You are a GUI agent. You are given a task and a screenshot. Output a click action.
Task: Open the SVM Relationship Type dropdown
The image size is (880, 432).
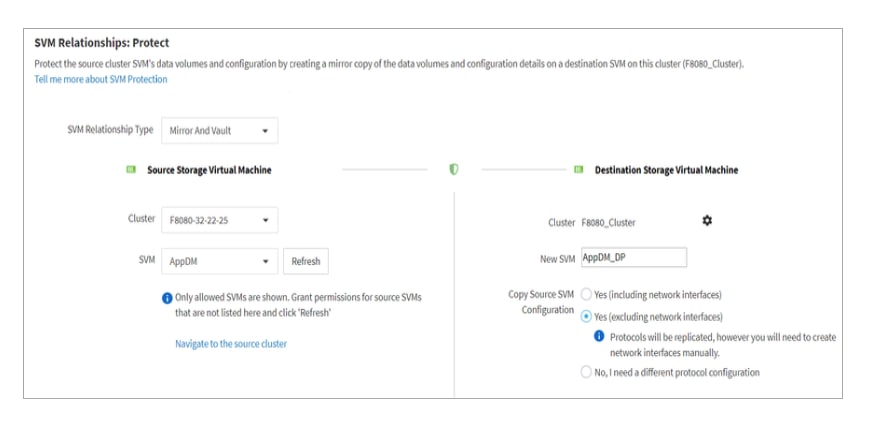click(219, 131)
